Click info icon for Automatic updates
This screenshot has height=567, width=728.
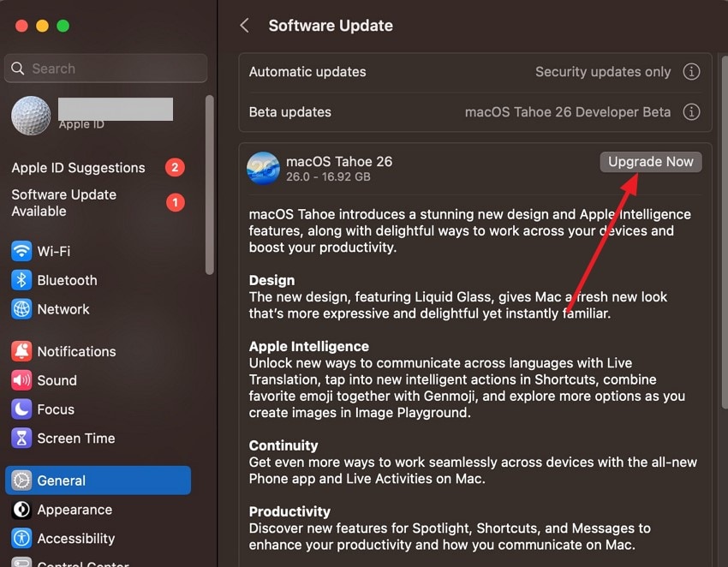(691, 72)
